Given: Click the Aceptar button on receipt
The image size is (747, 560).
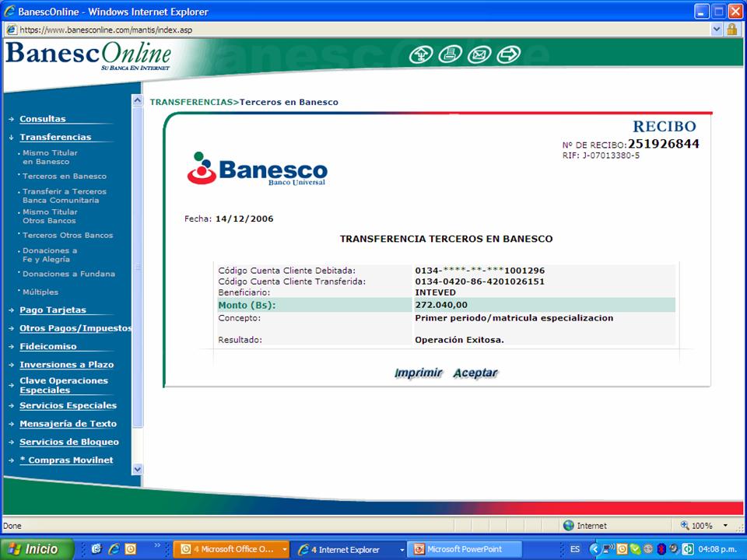Looking at the screenshot, I should point(475,373).
